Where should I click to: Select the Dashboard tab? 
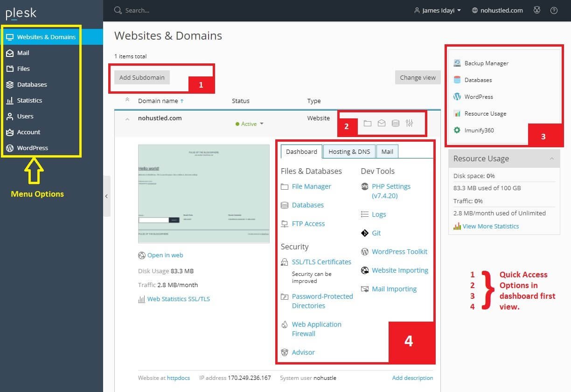click(301, 151)
